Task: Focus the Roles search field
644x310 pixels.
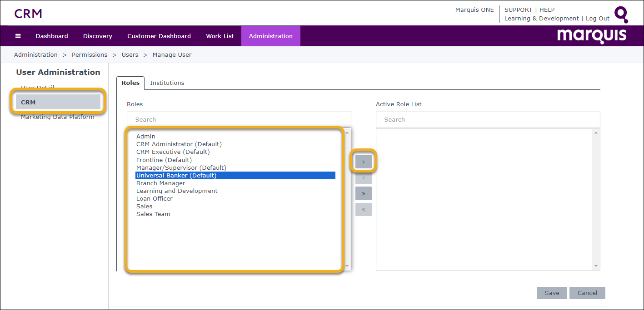Action: tap(239, 119)
